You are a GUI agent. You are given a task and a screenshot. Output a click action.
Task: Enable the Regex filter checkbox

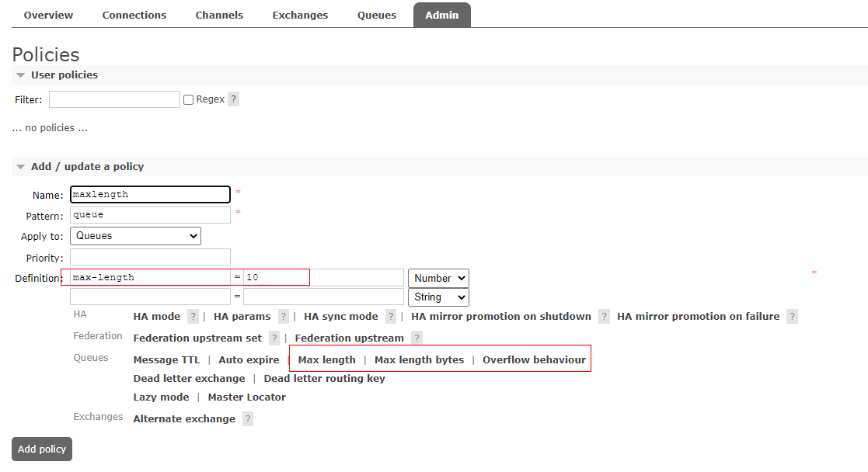(188, 99)
